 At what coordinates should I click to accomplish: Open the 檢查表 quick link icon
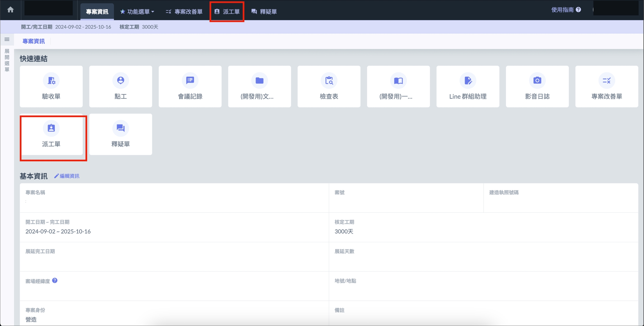pyautogui.click(x=329, y=81)
